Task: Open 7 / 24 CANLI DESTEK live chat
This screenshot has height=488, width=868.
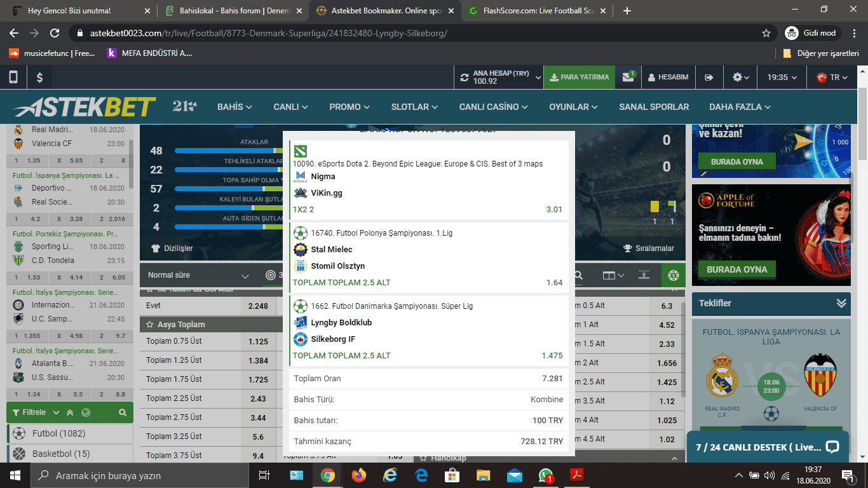Action: point(768,447)
